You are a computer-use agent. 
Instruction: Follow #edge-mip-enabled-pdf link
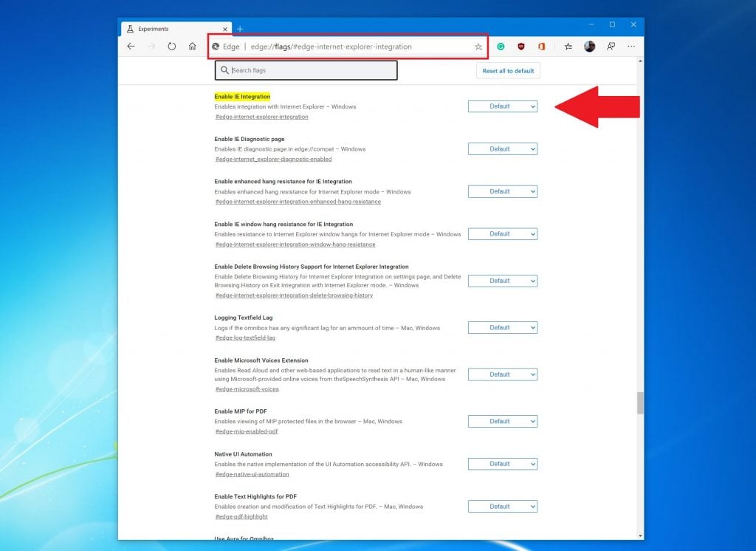(x=247, y=431)
